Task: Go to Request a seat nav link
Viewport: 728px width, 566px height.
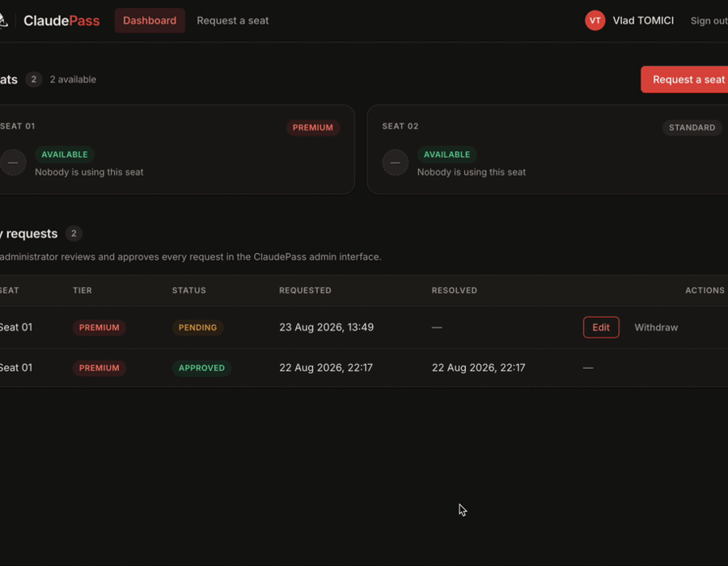Action: tap(233, 20)
